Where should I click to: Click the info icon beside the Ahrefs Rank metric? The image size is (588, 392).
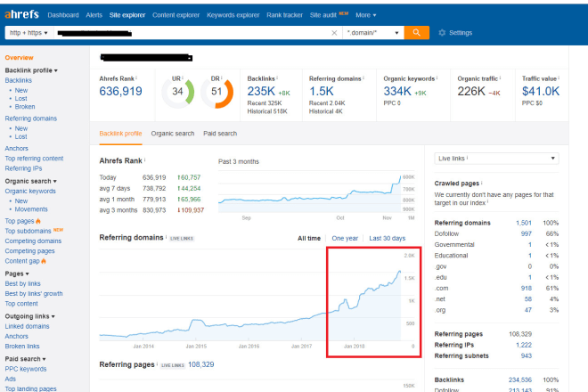pyautogui.click(x=136, y=78)
